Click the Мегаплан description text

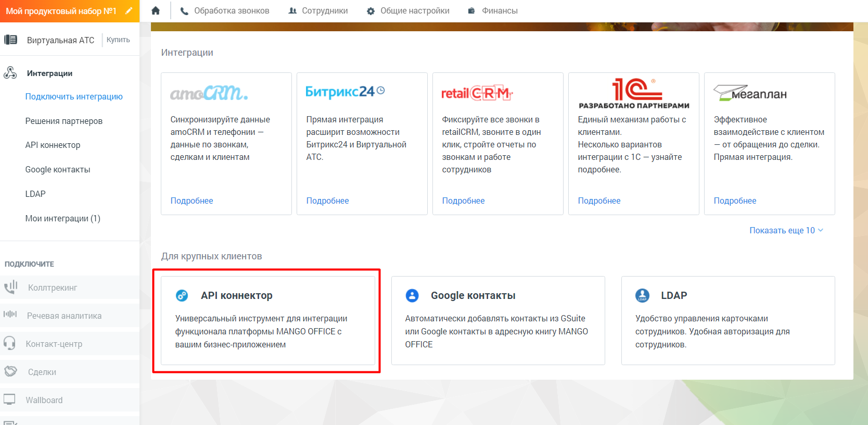tap(769, 138)
